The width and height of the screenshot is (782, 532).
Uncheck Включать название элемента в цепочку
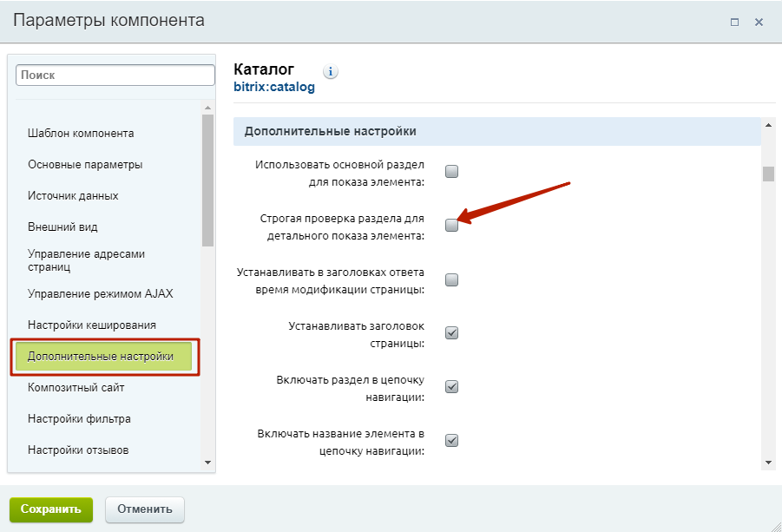click(451, 440)
